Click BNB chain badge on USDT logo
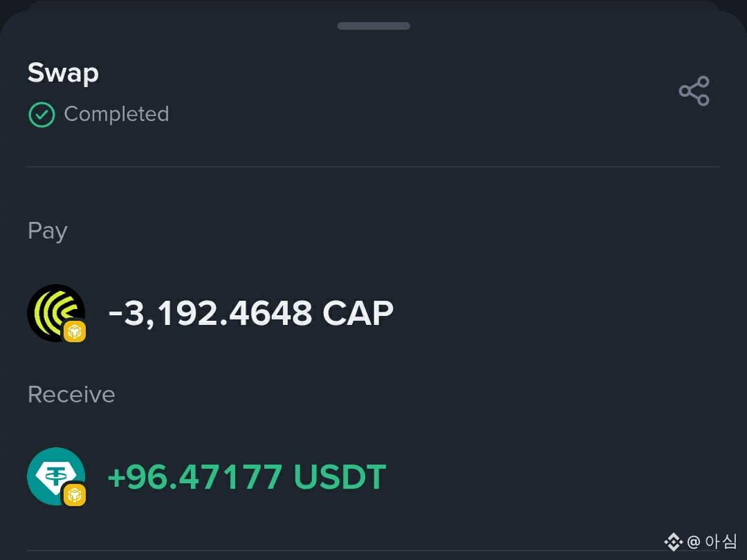The height and width of the screenshot is (560, 747). click(75, 495)
